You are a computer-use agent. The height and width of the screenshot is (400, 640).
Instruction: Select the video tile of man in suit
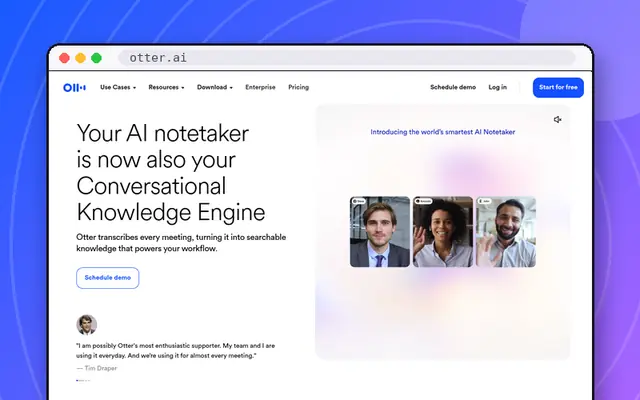pyautogui.click(x=380, y=232)
